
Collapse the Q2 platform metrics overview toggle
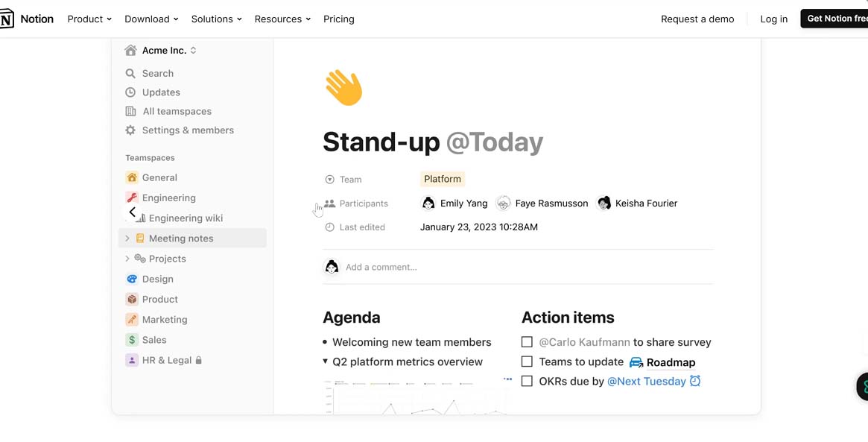[x=326, y=362]
